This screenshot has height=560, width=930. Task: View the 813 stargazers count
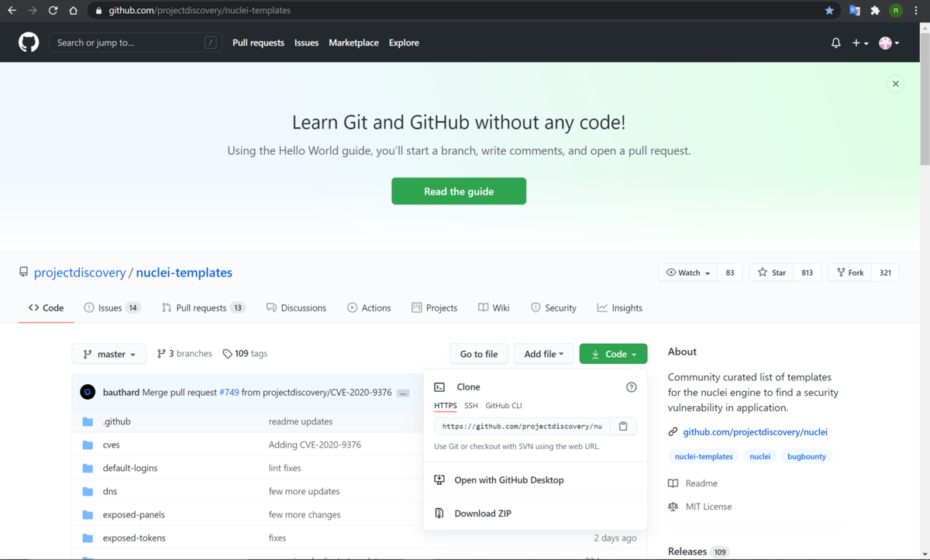(x=807, y=273)
